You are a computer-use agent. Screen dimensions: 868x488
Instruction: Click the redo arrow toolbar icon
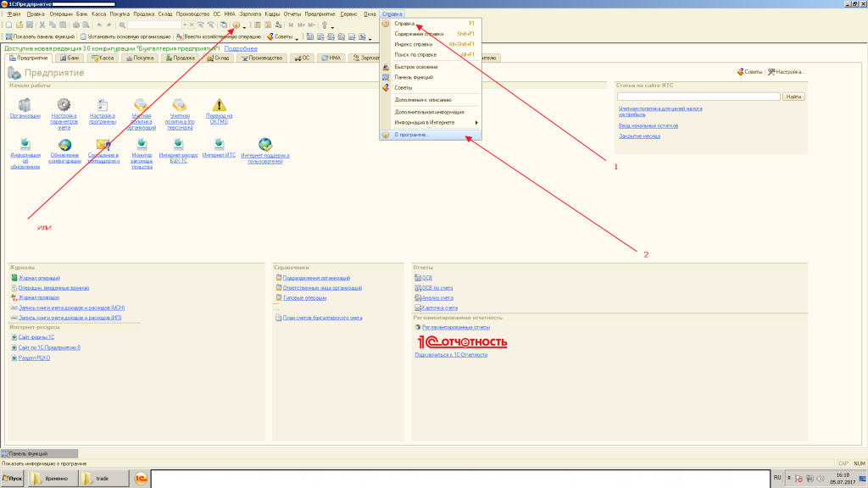[x=109, y=25]
